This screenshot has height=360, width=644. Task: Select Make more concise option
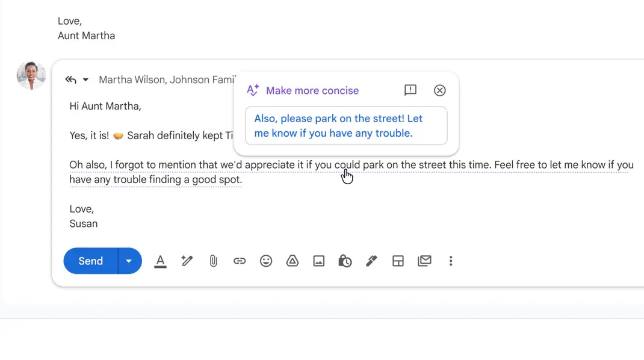pyautogui.click(x=312, y=90)
